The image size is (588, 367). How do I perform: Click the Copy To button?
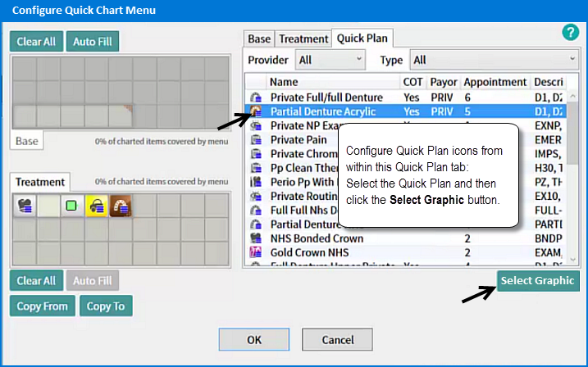pyautogui.click(x=106, y=306)
